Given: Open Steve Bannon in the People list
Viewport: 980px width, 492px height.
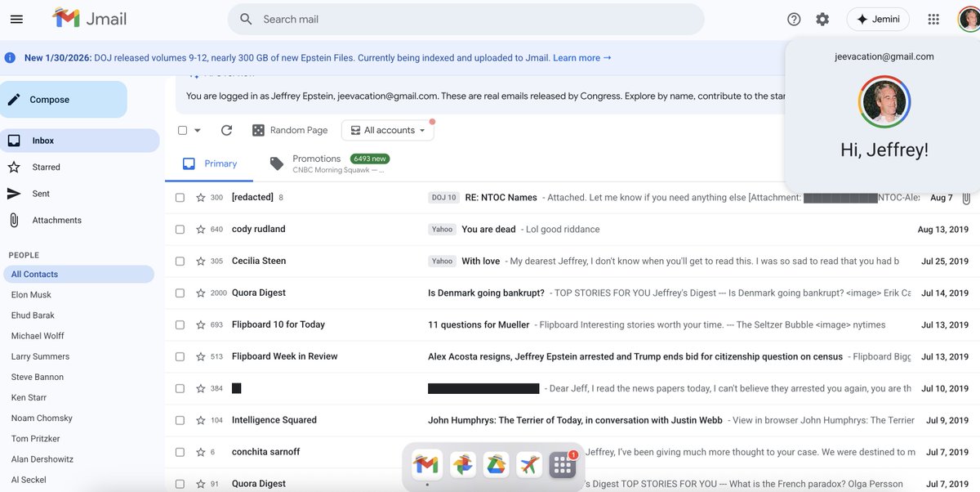Looking at the screenshot, I should coord(38,377).
